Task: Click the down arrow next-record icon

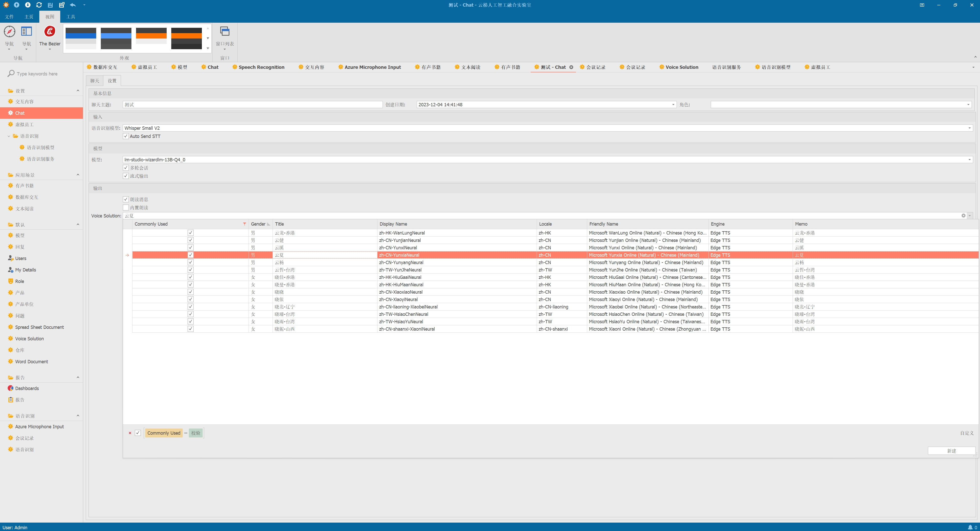Action: tap(28, 5)
